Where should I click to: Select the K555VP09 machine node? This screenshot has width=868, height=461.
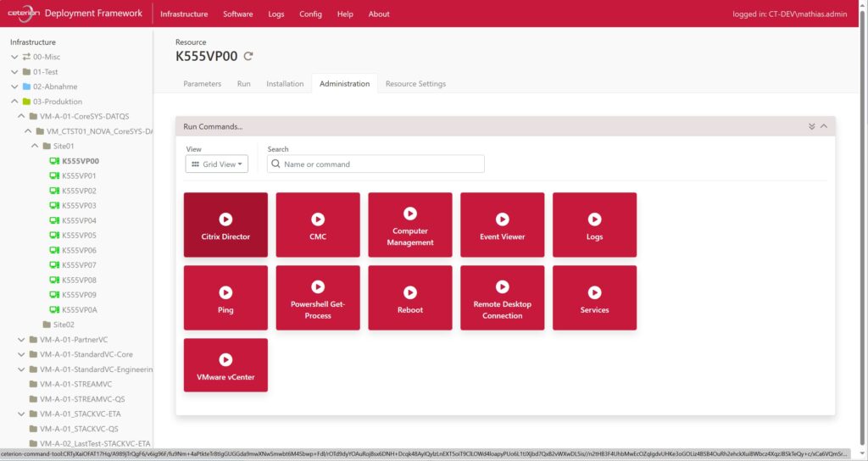(73, 295)
